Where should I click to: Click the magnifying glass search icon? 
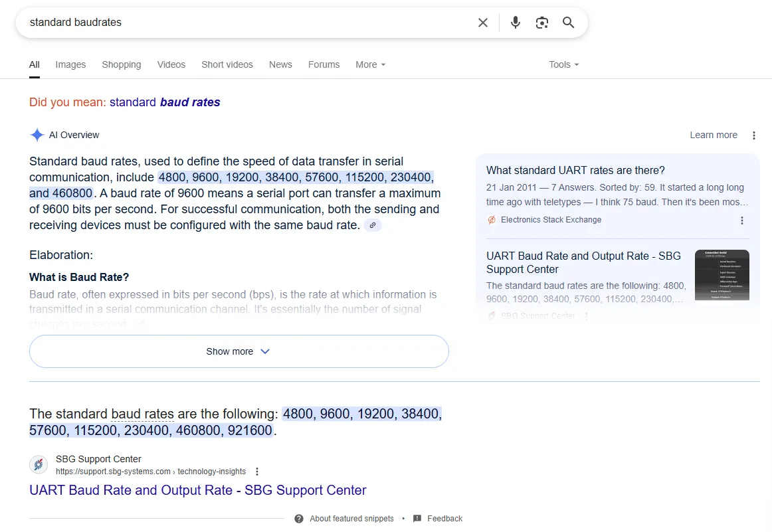point(568,23)
